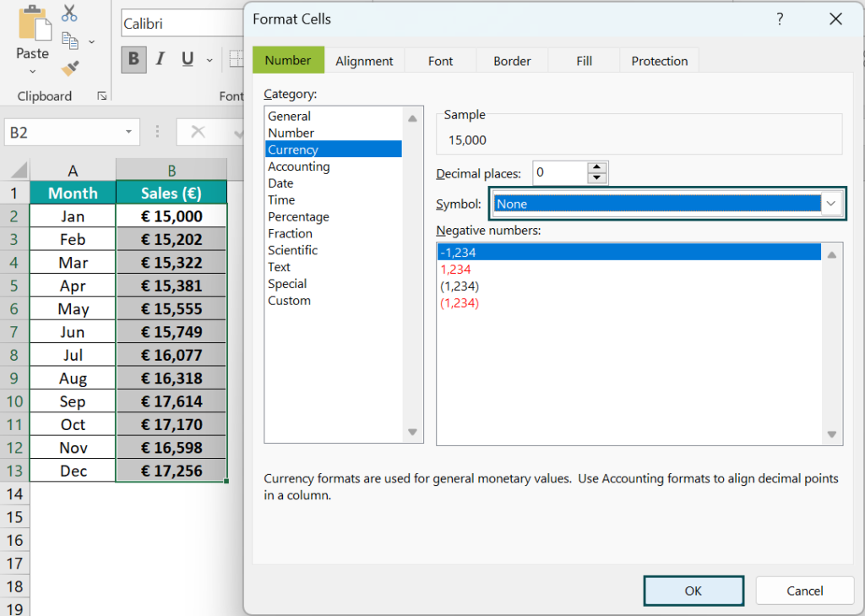The height and width of the screenshot is (616, 865).
Task: Switch to the Alignment tab
Action: coord(364,61)
